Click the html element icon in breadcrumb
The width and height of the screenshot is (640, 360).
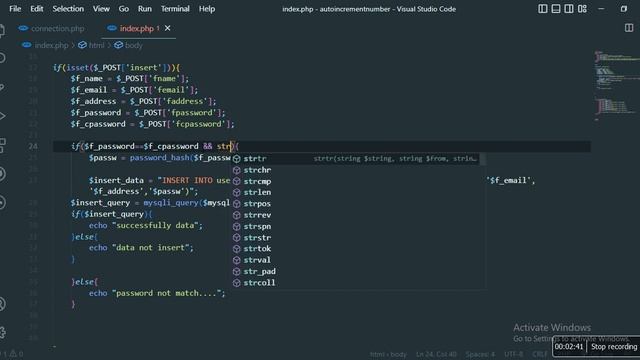point(82,45)
